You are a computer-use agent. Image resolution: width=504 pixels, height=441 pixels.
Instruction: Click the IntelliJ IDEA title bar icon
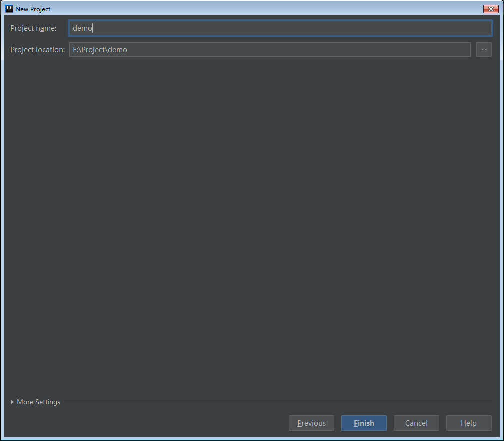click(9, 9)
